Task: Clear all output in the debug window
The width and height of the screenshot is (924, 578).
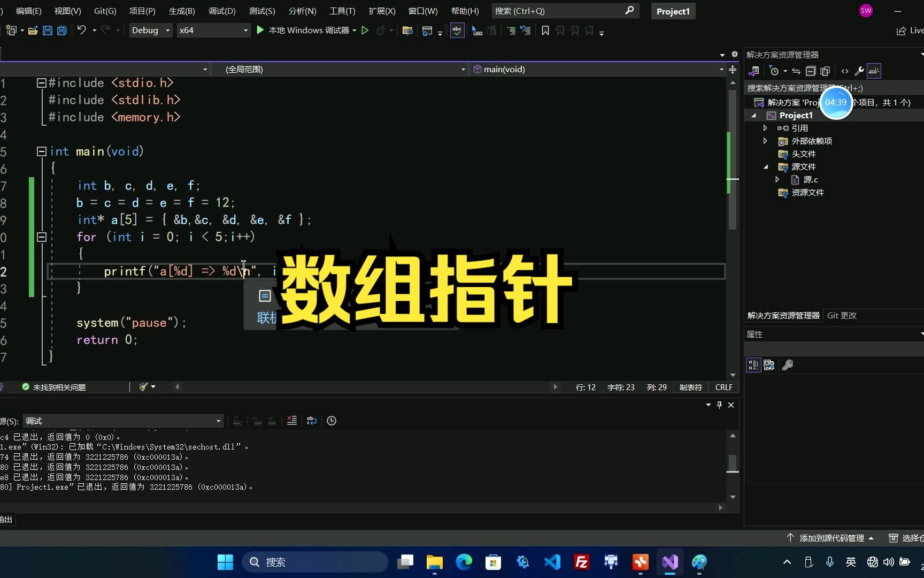Action: 291,421
